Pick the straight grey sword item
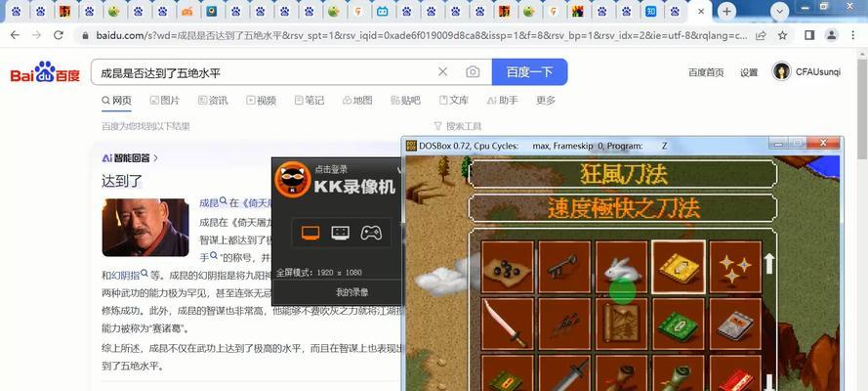This screenshot has height=391, width=868. (x=563, y=372)
